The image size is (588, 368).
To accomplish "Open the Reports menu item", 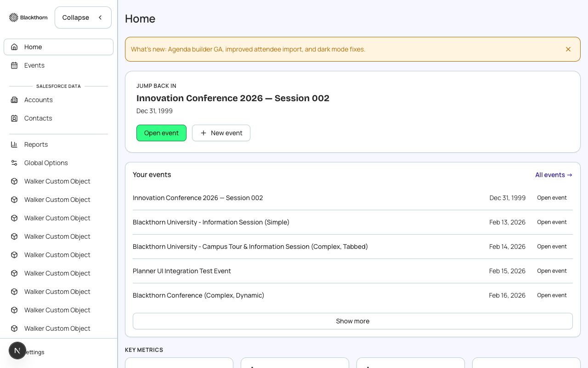I will 58,144.
